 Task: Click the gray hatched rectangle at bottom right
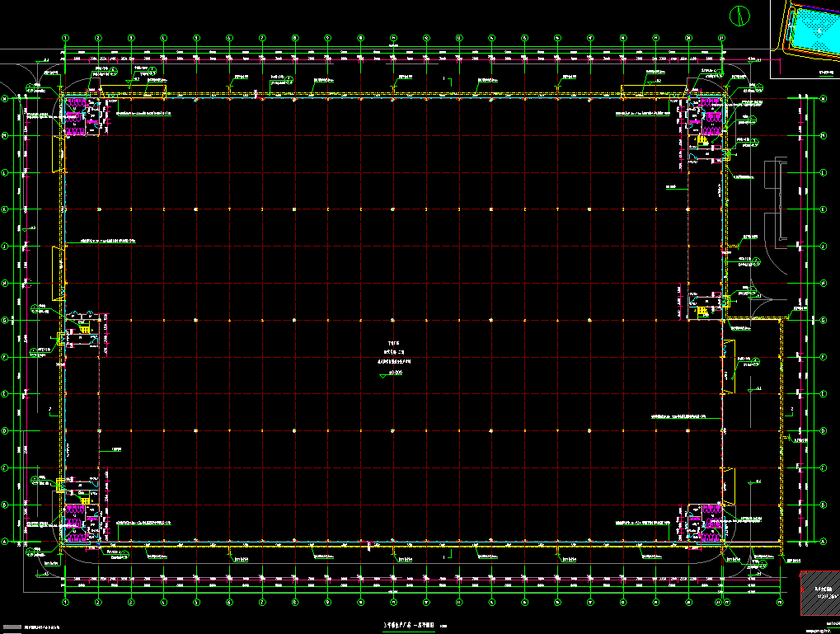(x=819, y=594)
